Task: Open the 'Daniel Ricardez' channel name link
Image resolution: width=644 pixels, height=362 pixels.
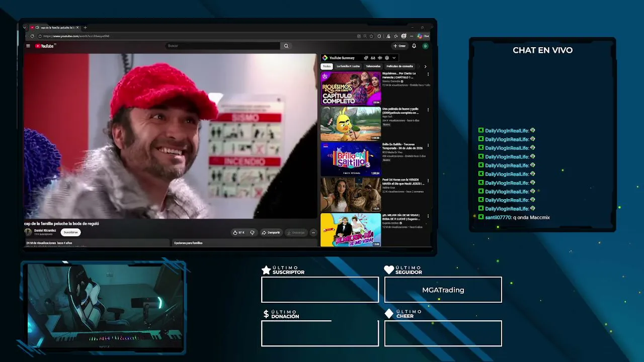Action: coord(45,230)
